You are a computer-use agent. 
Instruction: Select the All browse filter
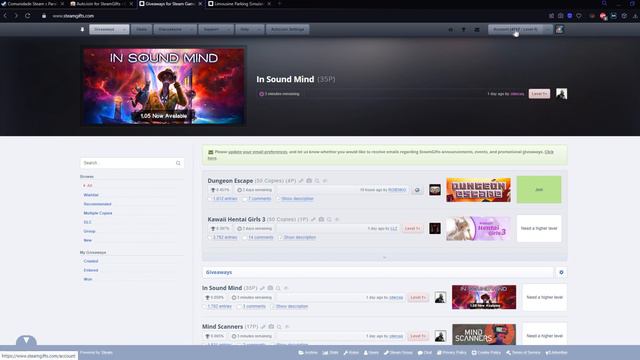tap(89, 186)
